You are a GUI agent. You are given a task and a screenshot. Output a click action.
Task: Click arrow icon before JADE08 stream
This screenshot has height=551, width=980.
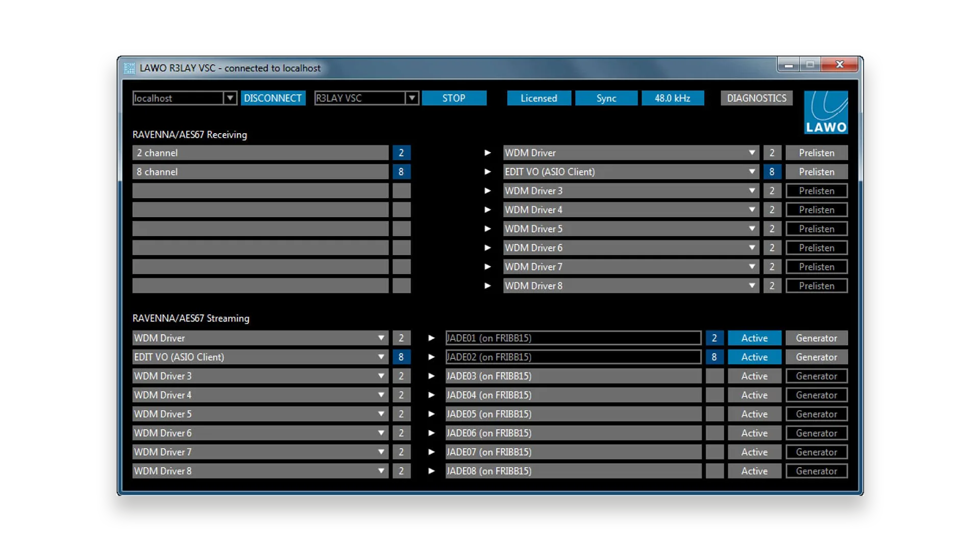coord(431,471)
